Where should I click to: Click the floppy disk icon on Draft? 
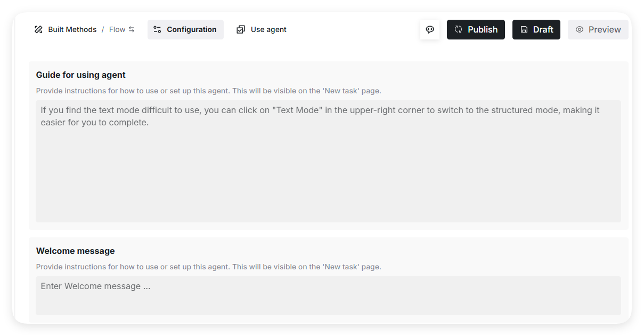(x=524, y=29)
